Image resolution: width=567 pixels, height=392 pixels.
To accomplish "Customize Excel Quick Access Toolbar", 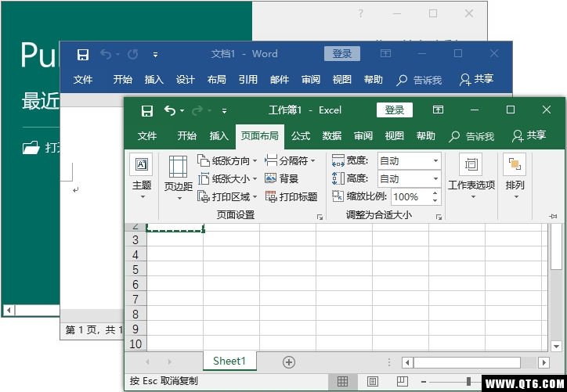I will click(x=225, y=111).
